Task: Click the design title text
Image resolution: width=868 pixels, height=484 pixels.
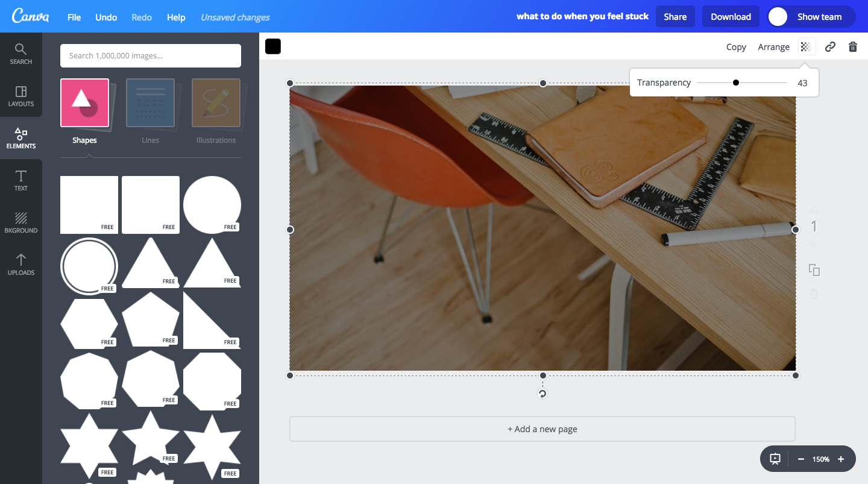Action: coord(582,16)
